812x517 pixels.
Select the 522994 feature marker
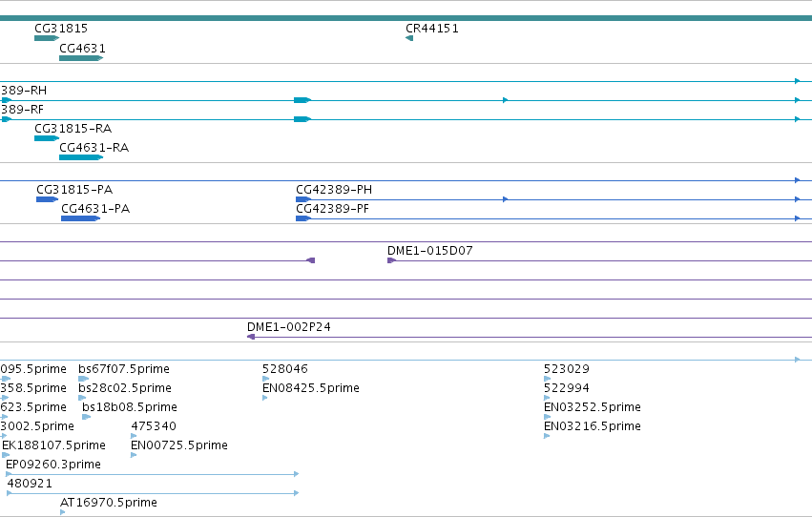[x=547, y=398]
